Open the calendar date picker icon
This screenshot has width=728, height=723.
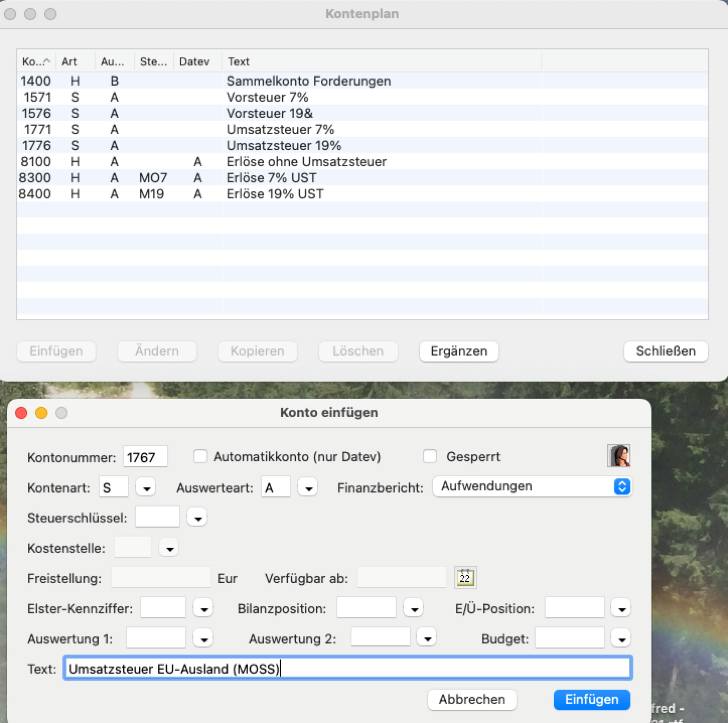point(465,577)
